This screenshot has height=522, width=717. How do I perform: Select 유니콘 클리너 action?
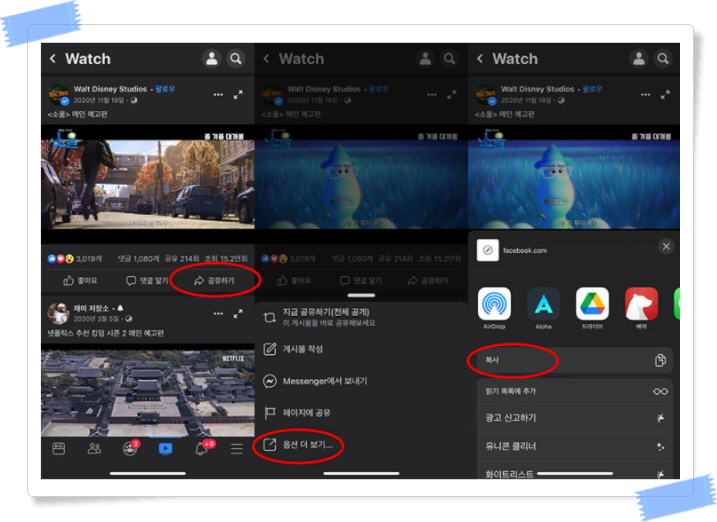coord(575,447)
